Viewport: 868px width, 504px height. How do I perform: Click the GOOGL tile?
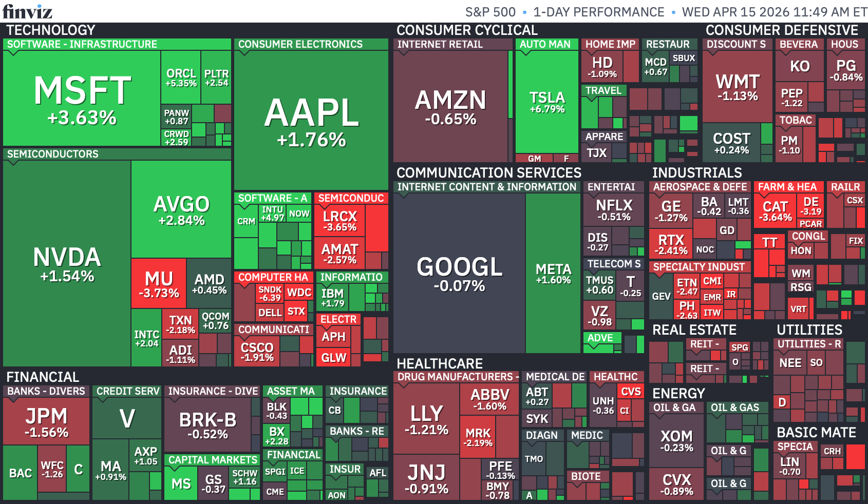click(459, 273)
